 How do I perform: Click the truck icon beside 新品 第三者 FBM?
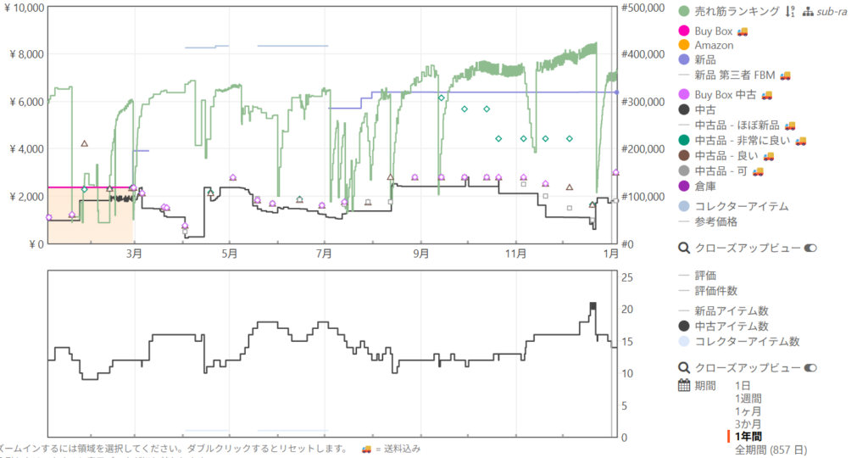785,75
